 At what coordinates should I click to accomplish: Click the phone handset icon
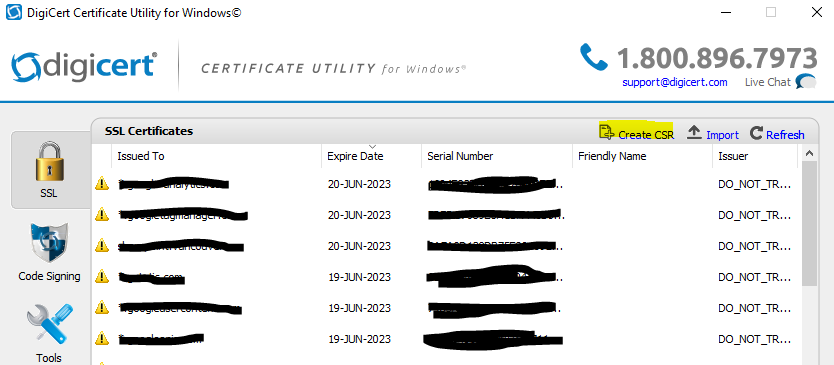click(593, 57)
